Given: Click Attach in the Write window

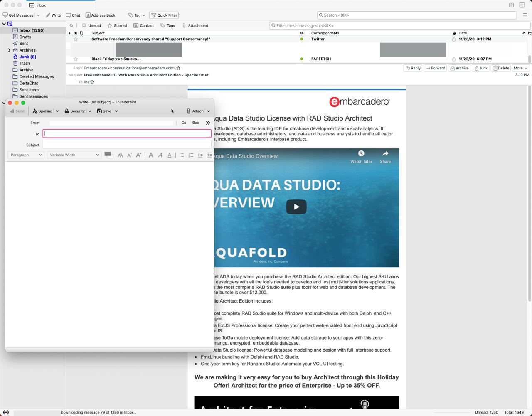Looking at the screenshot, I should 195,111.
